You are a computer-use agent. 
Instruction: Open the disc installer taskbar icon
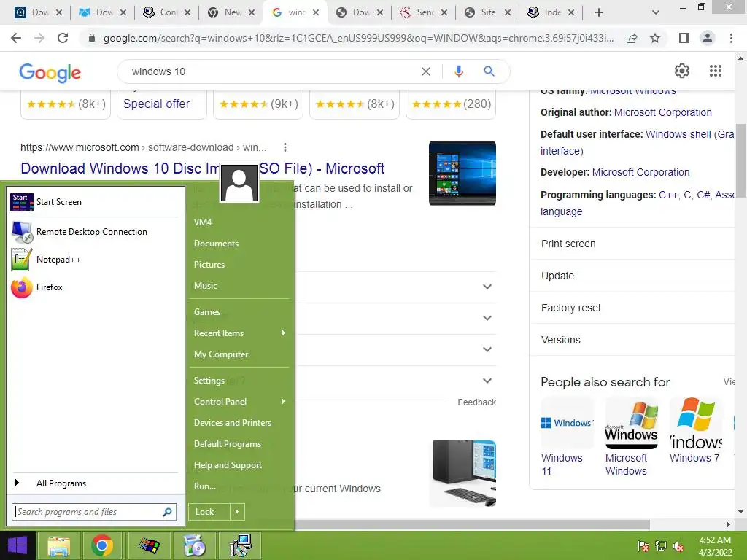click(x=194, y=545)
